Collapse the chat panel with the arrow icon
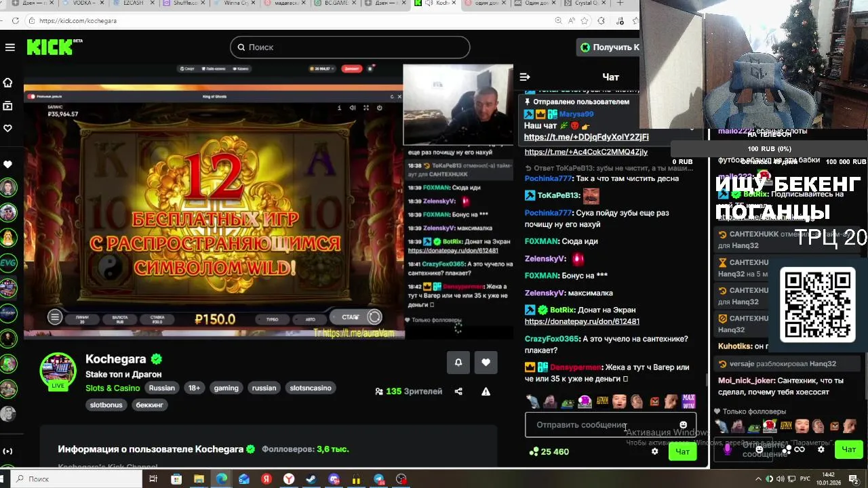 pos(524,77)
